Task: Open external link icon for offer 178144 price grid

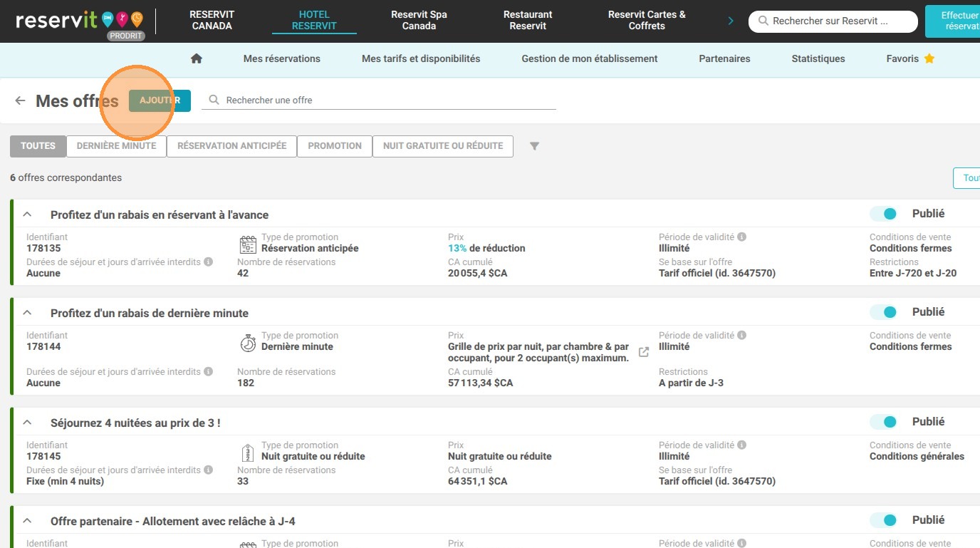Action: [x=644, y=352]
